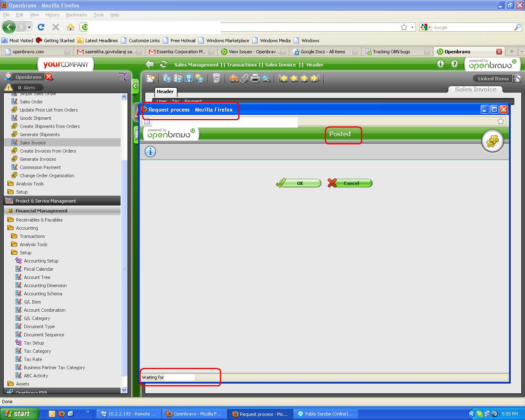Image resolution: width=525 pixels, height=420 pixels.
Task: Open attachments with the paperclip icon
Action: click(244, 78)
